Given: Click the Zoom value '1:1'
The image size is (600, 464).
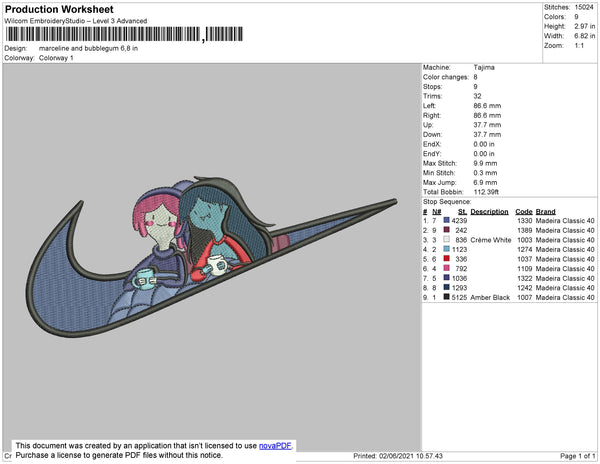Looking at the screenshot, I should point(579,46).
